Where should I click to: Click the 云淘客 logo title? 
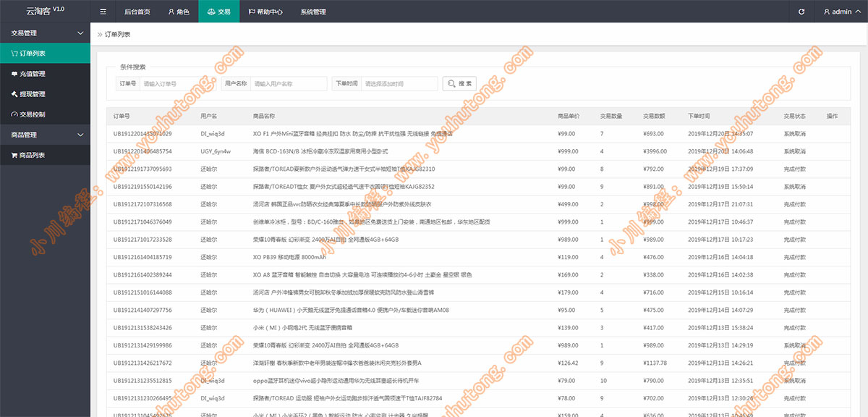click(45, 11)
